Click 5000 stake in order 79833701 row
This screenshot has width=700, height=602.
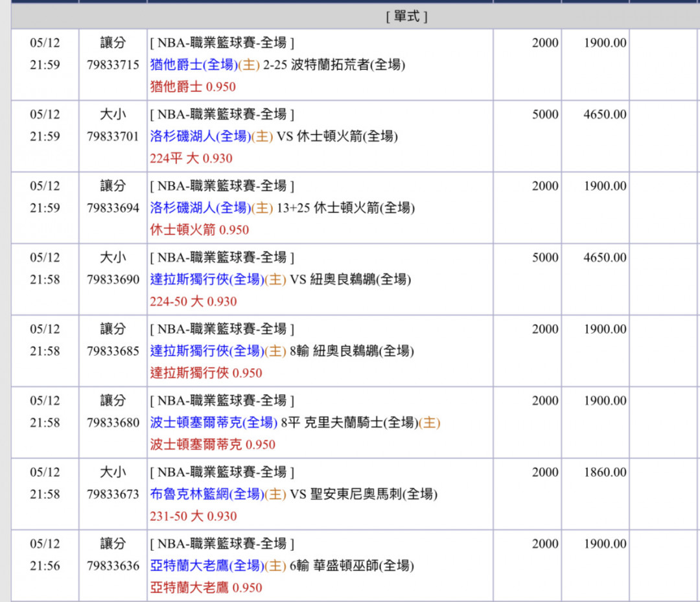545,115
